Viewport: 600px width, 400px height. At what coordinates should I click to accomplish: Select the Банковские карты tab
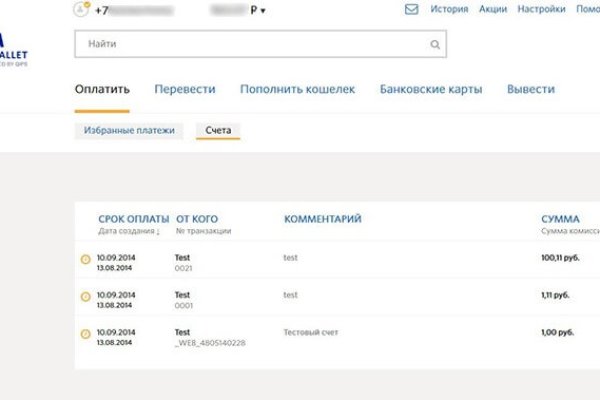(x=431, y=89)
